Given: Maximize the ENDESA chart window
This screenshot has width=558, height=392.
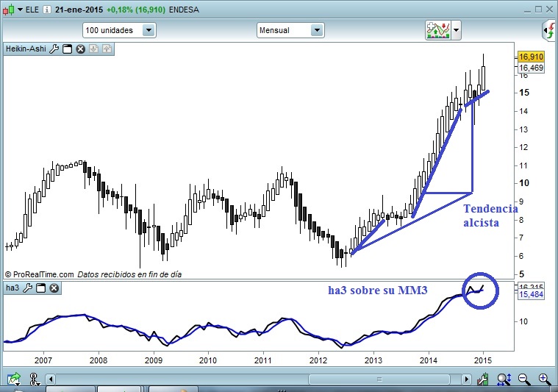Looking at the screenshot, I should tap(538, 10).
